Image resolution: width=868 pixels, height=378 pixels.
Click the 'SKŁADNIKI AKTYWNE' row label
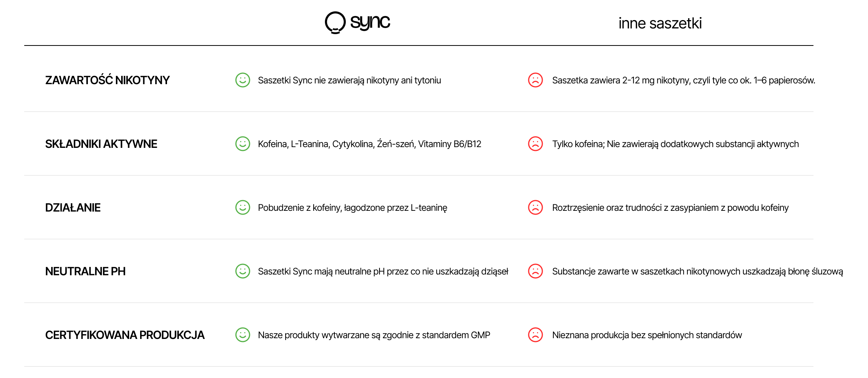[x=101, y=144]
